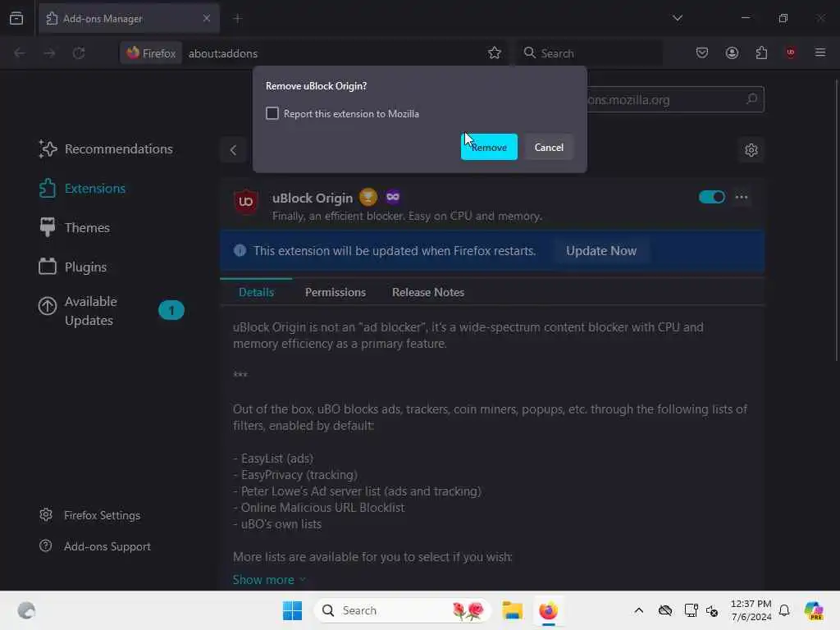Open uBlock Origin three-dot options menu
The height and width of the screenshot is (630, 840).
point(742,197)
